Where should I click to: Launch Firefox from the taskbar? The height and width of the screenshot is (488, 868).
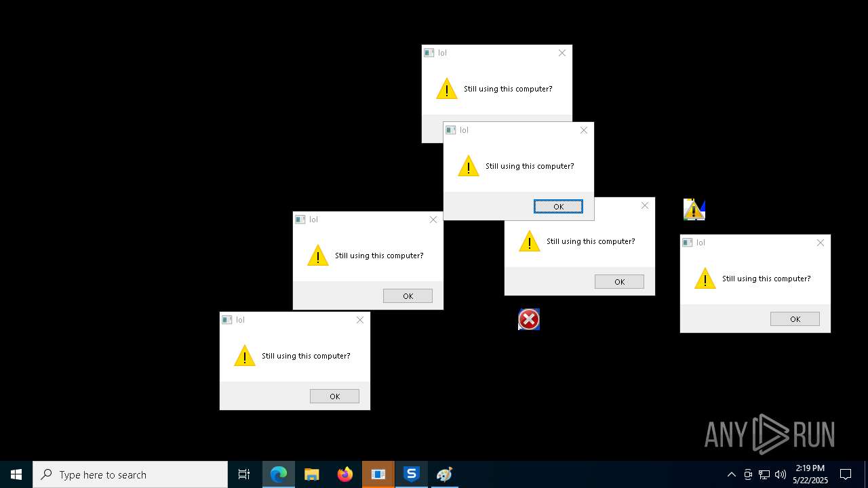(x=345, y=474)
